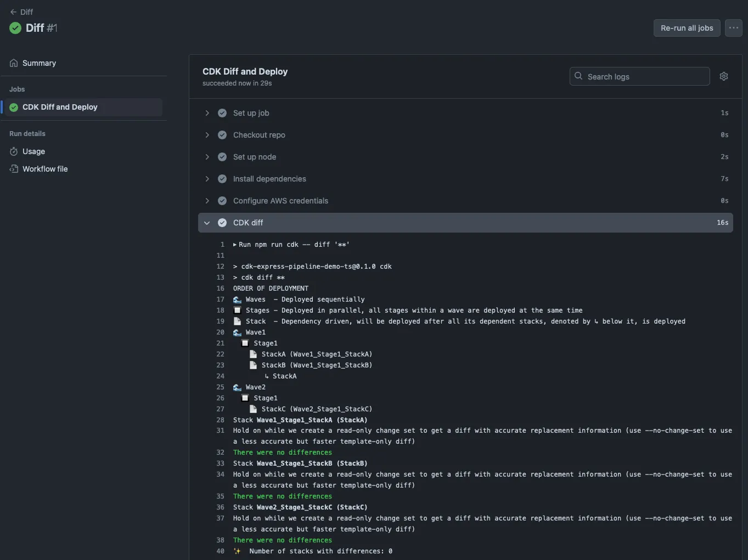Click the '> cdk diff **' log line
The image size is (748, 560).
coord(259,278)
